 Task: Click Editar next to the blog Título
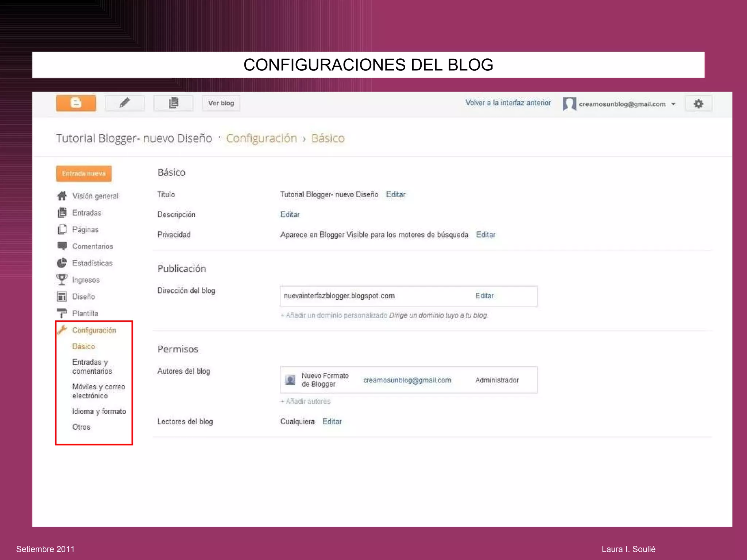(396, 194)
